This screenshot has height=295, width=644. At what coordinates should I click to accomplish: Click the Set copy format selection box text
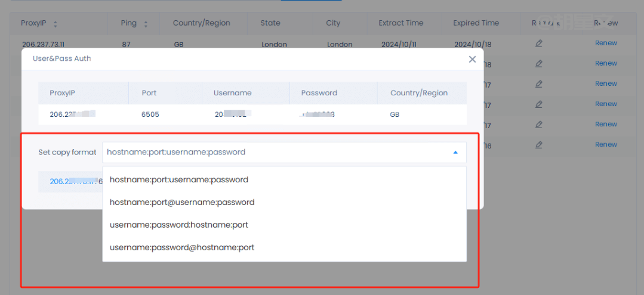[x=176, y=153]
